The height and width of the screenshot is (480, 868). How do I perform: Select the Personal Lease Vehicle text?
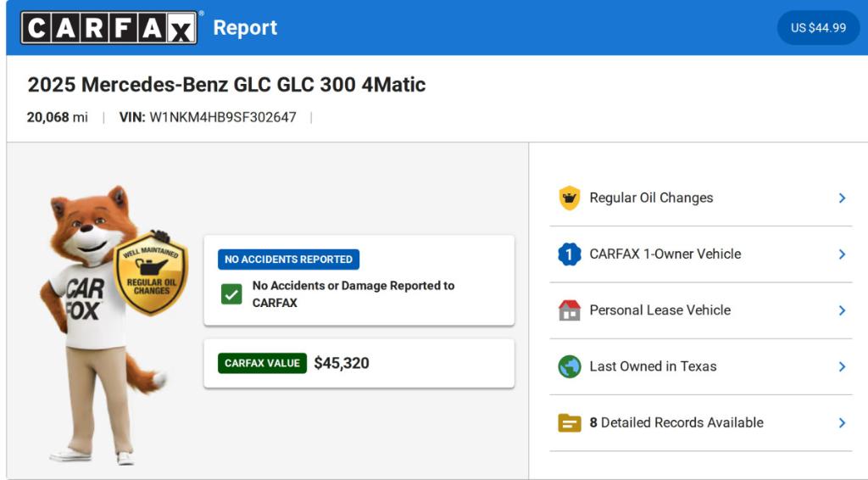click(659, 310)
